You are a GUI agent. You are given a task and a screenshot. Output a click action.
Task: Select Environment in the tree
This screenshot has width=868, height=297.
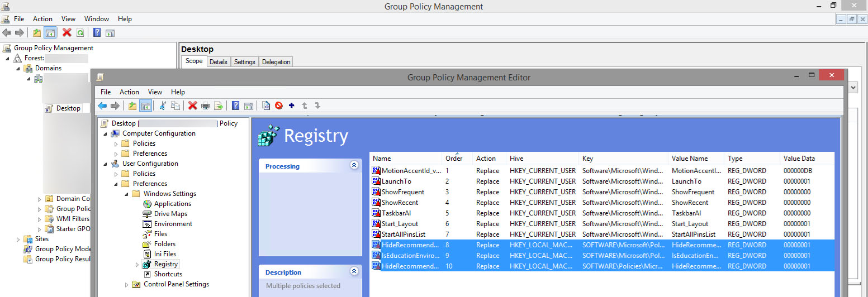[x=173, y=224]
